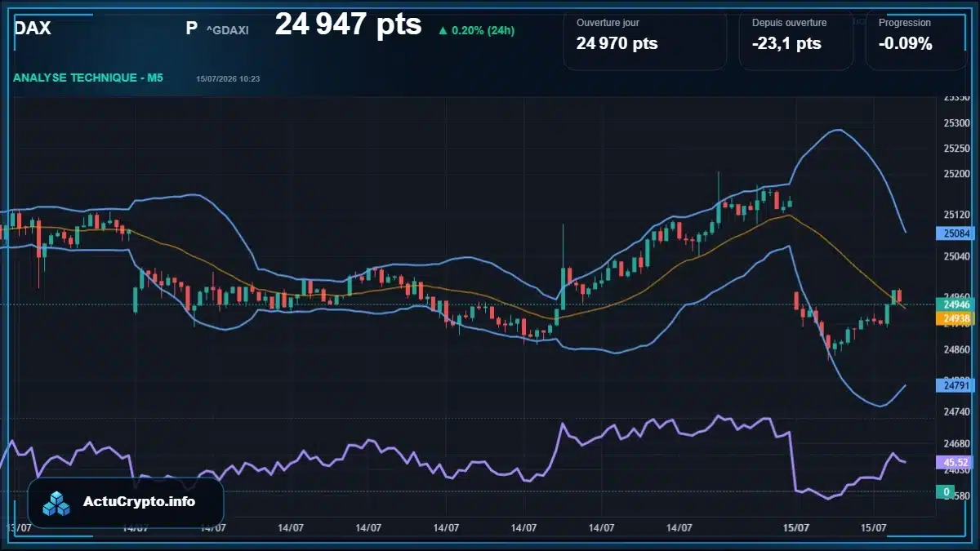The height and width of the screenshot is (551, 980).
Task: Click the orange 24938 moving average tag
Action: (x=955, y=318)
